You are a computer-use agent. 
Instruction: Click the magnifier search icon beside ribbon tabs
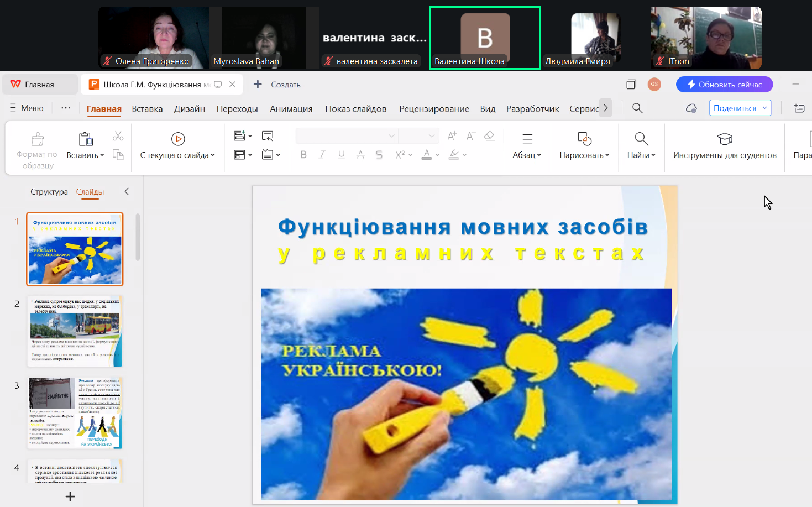point(637,108)
